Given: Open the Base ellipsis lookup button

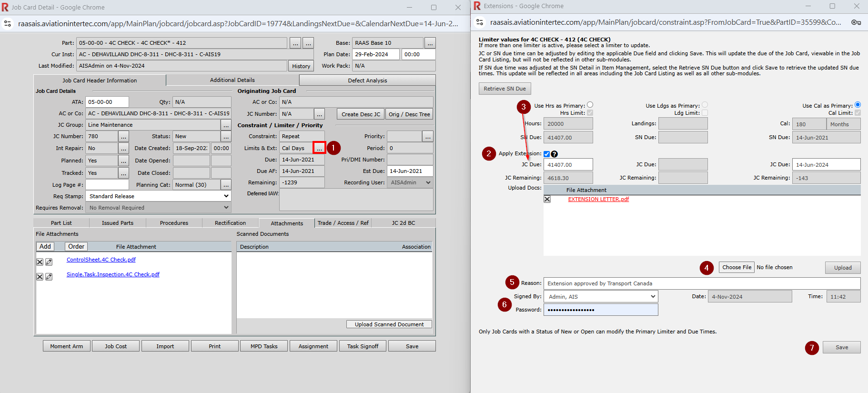Looking at the screenshot, I should [x=430, y=43].
